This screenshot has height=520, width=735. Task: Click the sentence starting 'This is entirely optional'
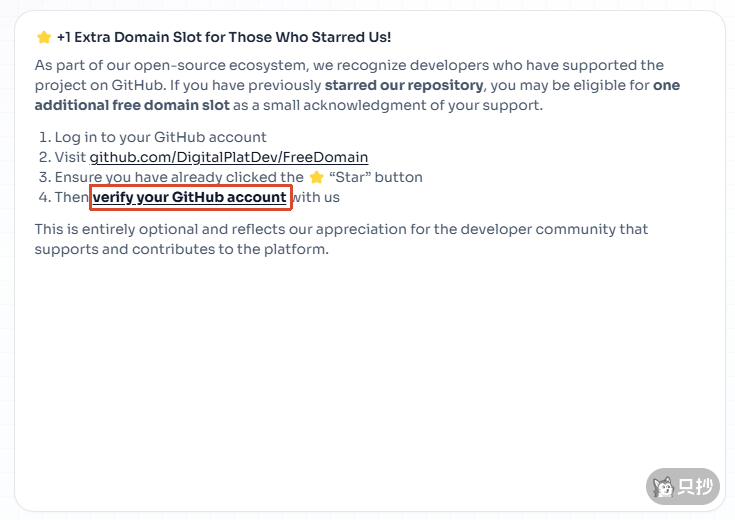tap(341, 239)
